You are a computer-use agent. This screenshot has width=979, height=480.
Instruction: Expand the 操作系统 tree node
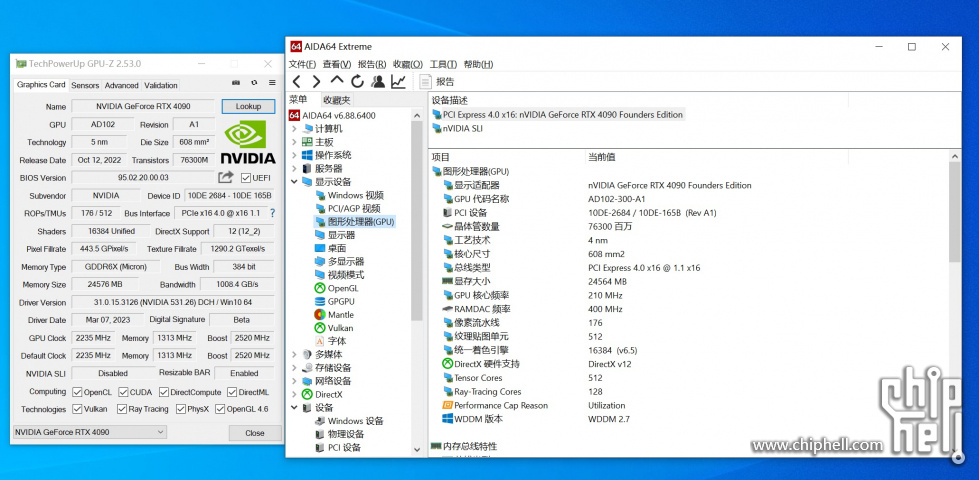[x=294, y=155]
